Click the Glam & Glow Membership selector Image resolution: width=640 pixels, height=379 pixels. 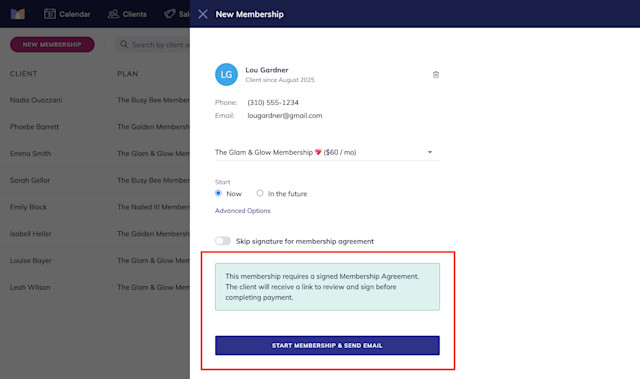click(327, 152)
